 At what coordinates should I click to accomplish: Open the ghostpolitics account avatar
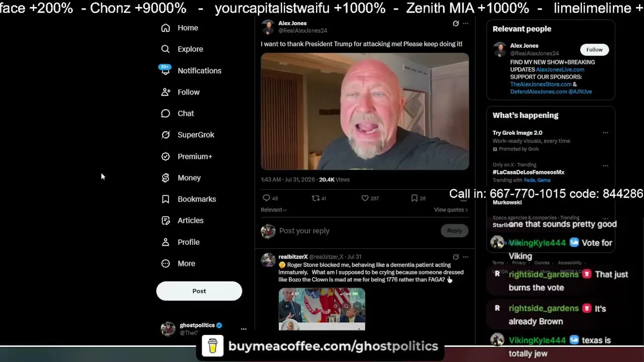coord(168,329)
